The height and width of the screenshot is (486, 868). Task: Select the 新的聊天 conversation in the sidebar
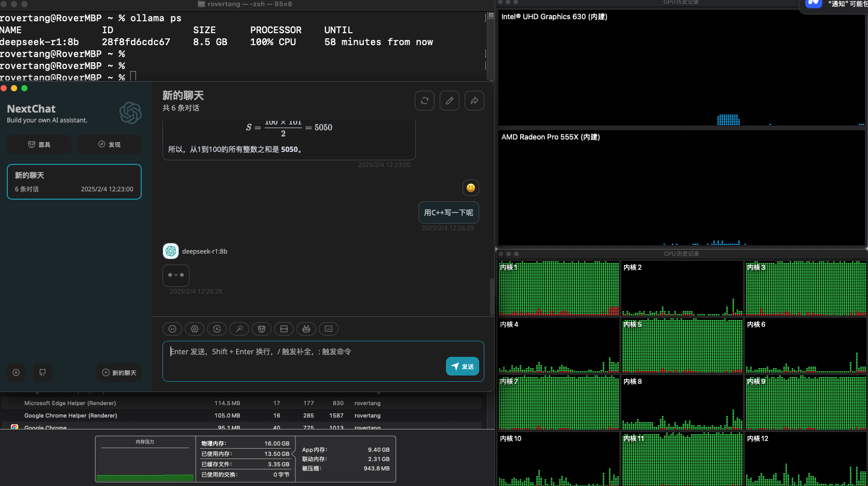tap(74, 182)
